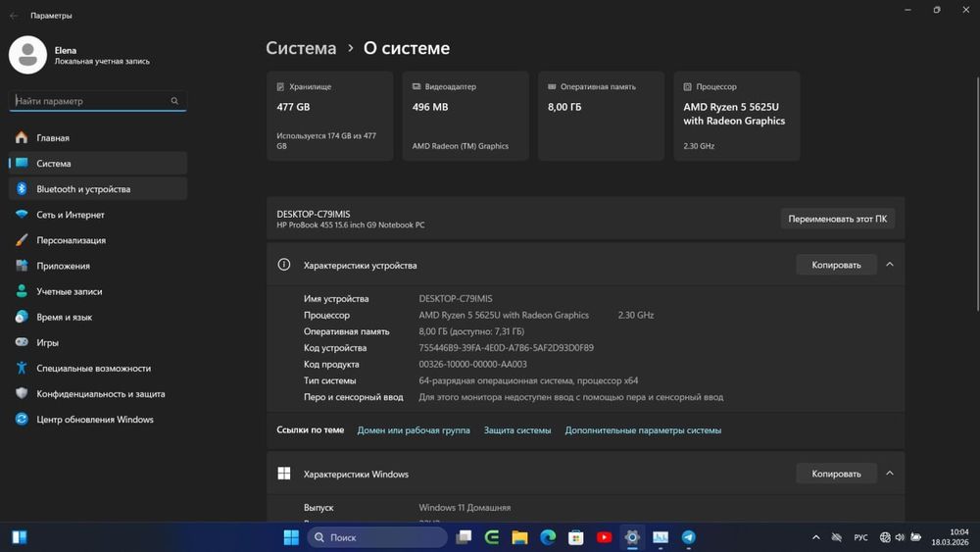Copy Windows specs with the Копировать button

(x=836, y=474)
